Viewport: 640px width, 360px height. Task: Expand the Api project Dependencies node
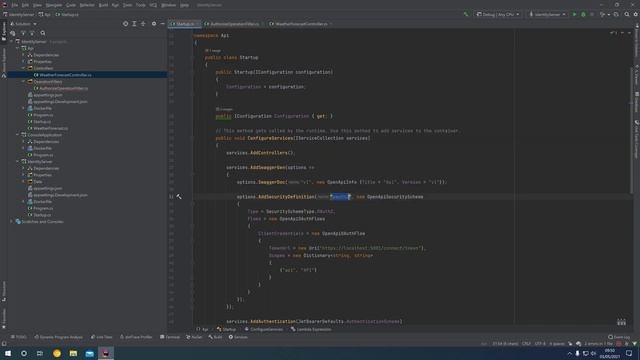pos(24,55)
